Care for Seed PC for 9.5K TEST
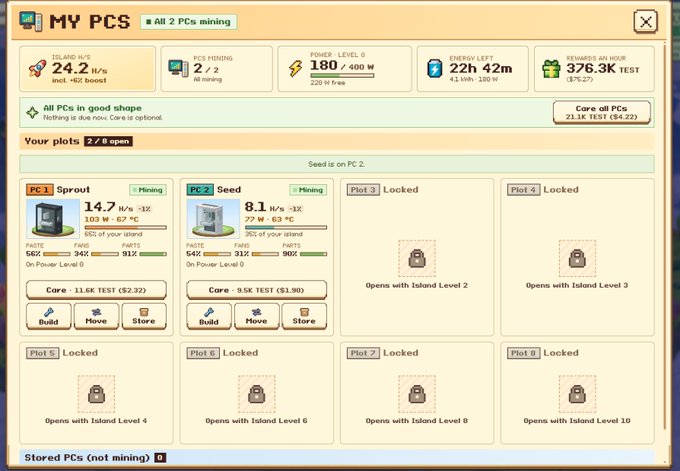This screenshot has width=680, height=471. coord(257,290)
